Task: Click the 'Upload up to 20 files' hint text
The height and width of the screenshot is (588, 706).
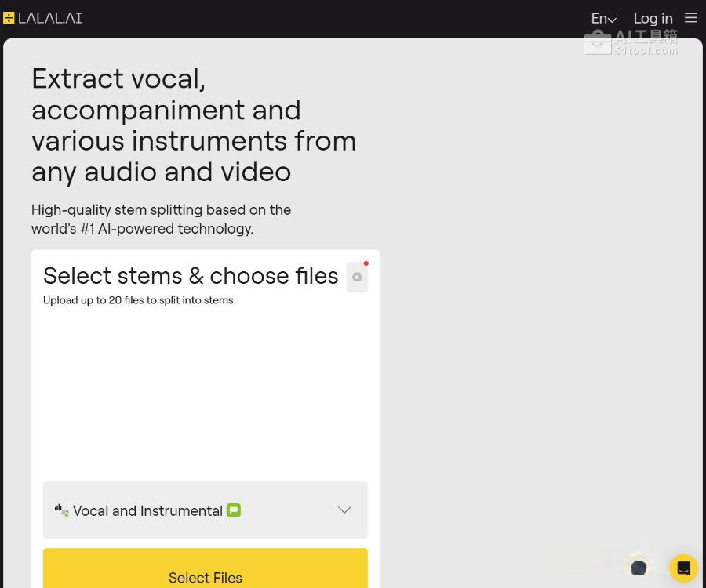Action: pyautogui.click(x=138, y=300)
